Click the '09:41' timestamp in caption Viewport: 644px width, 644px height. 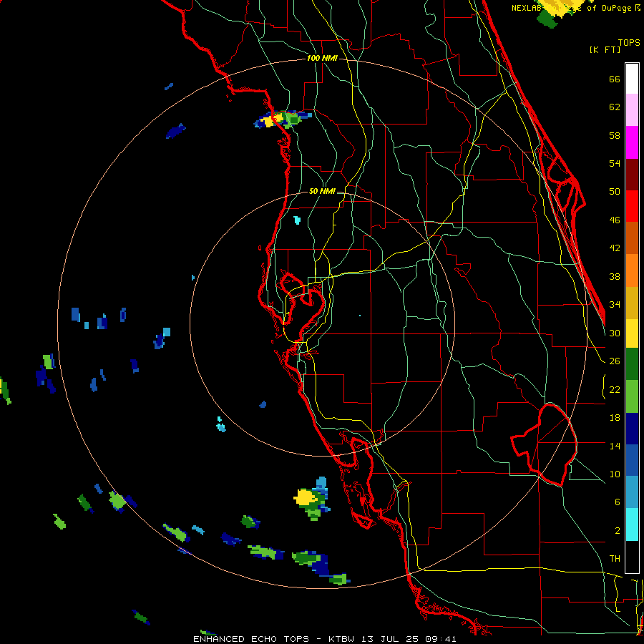click(x=441, y=639)
